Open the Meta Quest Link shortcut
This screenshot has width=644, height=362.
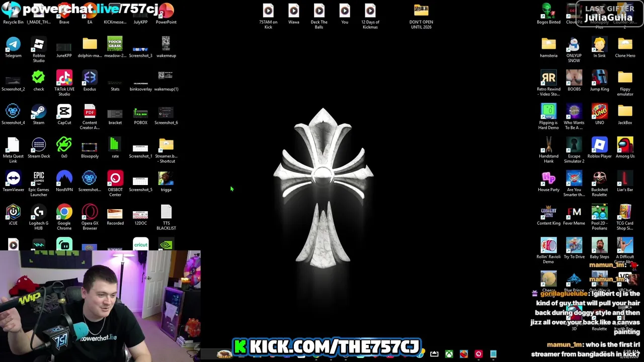[x=13, y=150]
